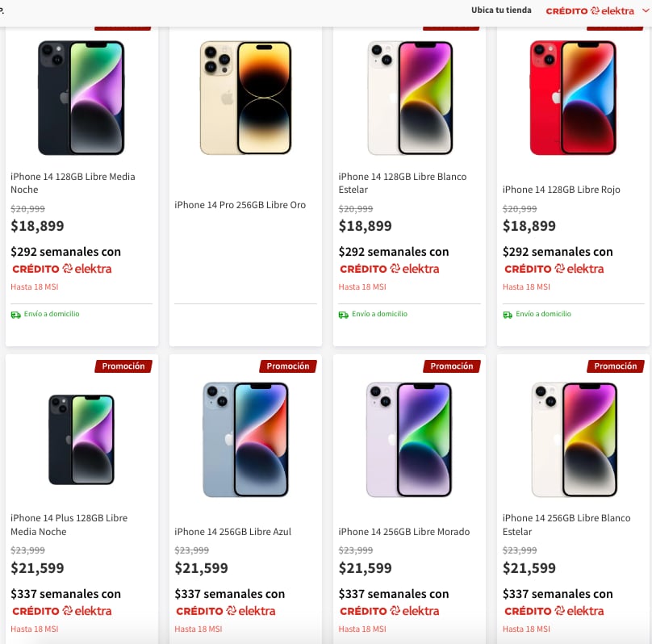Click Elektra logo under iPhone 14 Media Noche

click(x=61, y=269)
